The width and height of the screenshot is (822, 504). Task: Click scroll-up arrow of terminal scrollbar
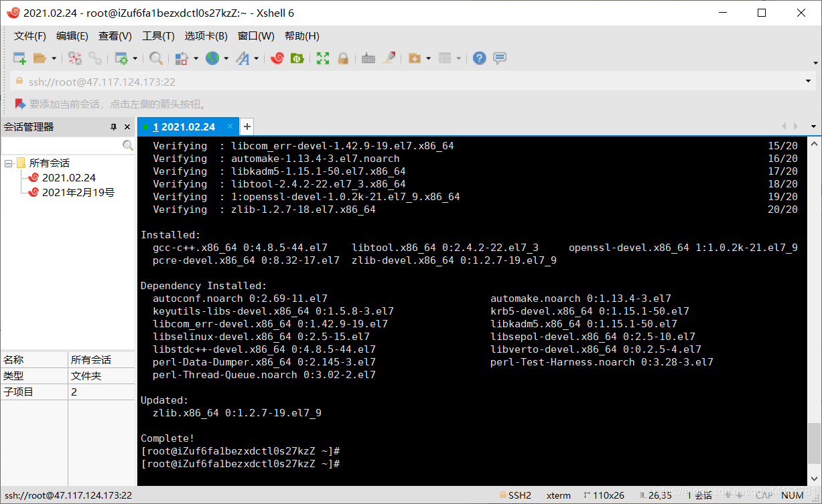813,144
